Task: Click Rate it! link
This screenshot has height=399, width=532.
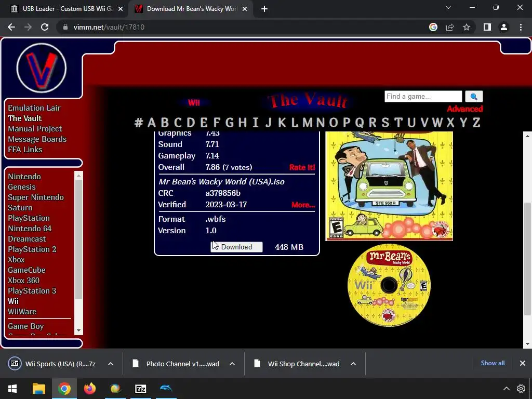Action: (x=302, y=167)
